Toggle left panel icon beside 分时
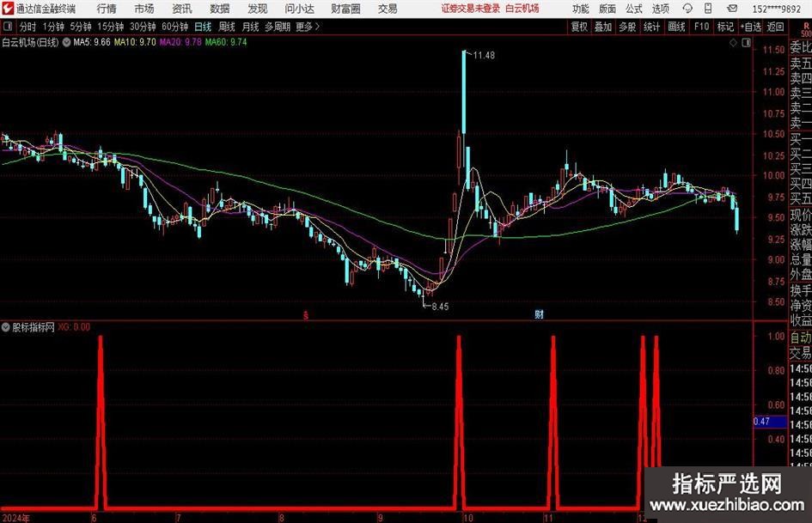This screenshot has height=523, width=812. [8, 27]
